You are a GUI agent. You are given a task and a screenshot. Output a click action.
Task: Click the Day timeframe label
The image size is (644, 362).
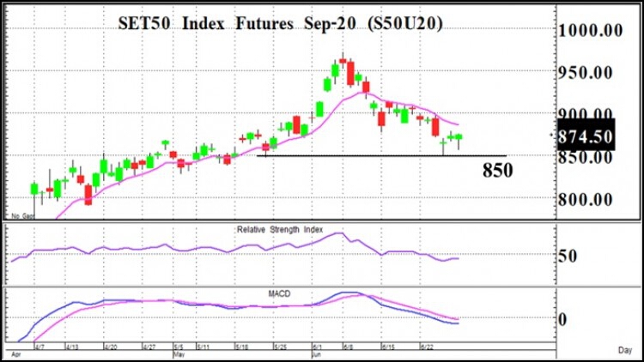tap(625, 350)
